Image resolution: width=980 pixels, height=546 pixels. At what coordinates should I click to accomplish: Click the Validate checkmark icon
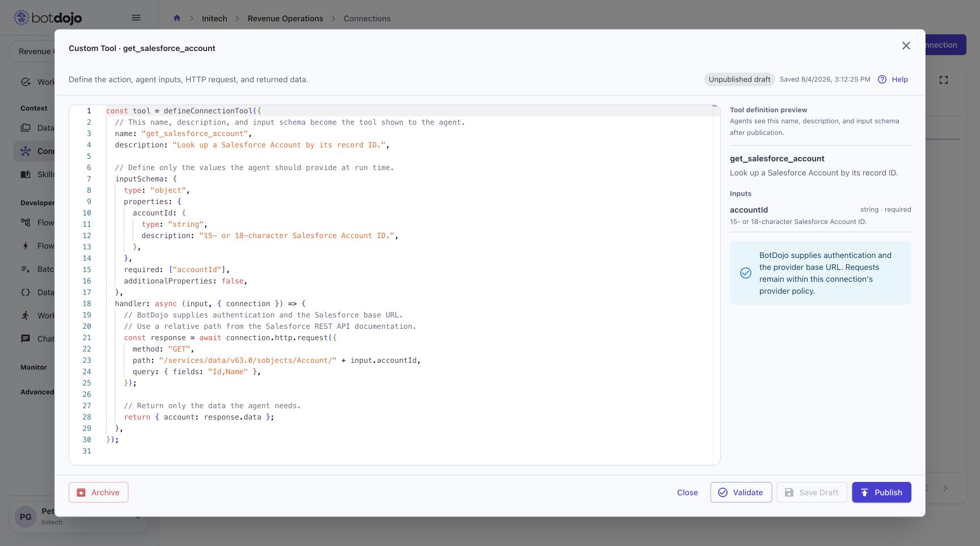click(x=723, y=493)
